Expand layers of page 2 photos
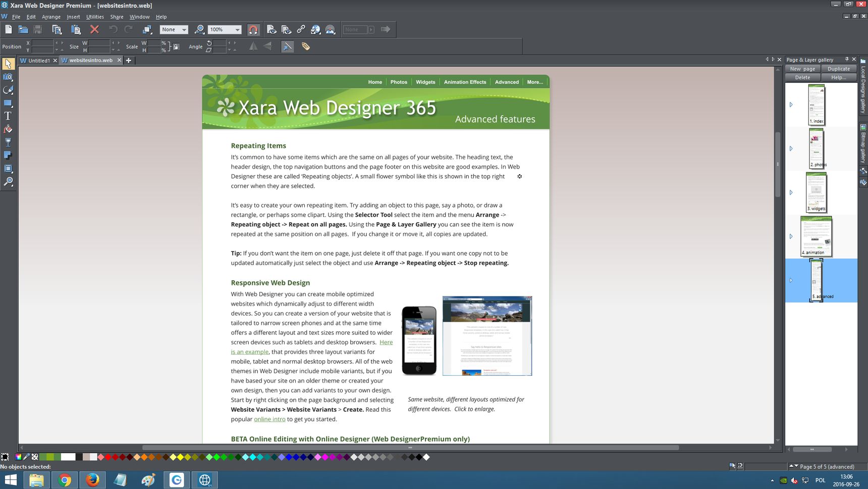This screenshot has width=868, height=489. click(x=791, y=149)
